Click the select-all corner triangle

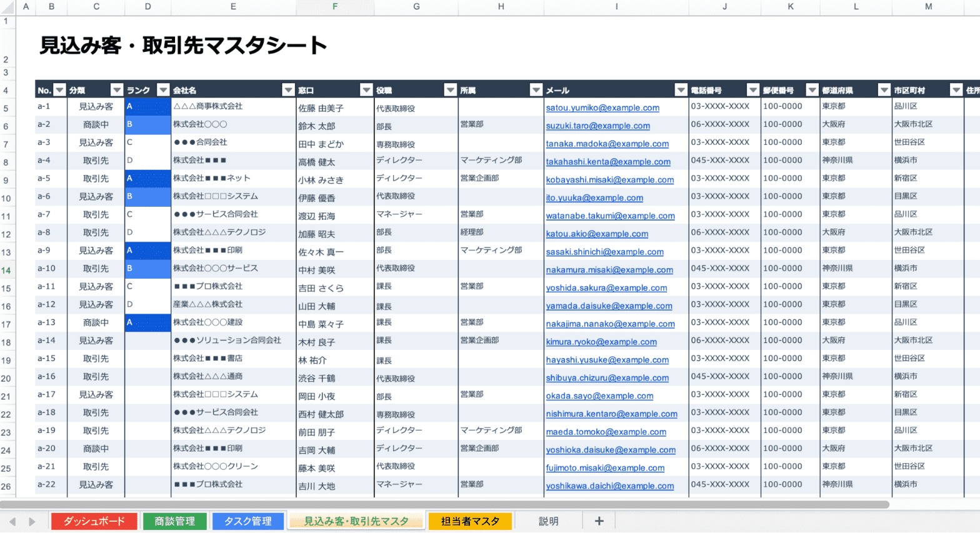point(7,7)
